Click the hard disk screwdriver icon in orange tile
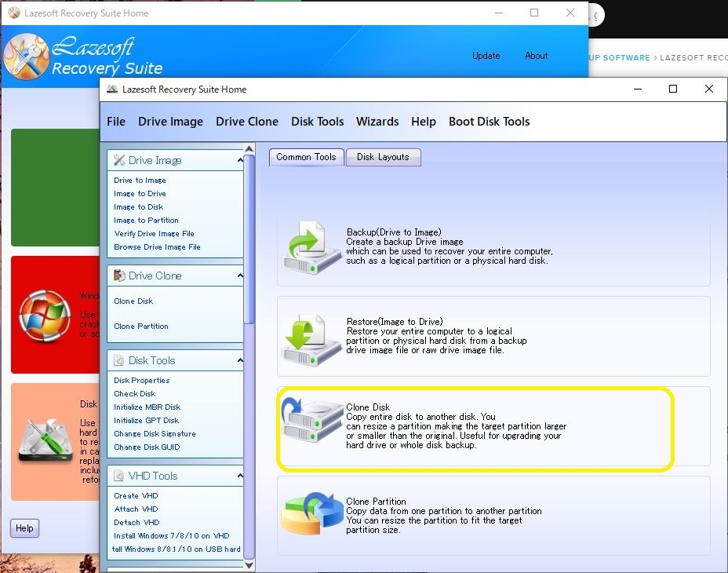Viewport: 728px width, 573px height. pos(45,440)
